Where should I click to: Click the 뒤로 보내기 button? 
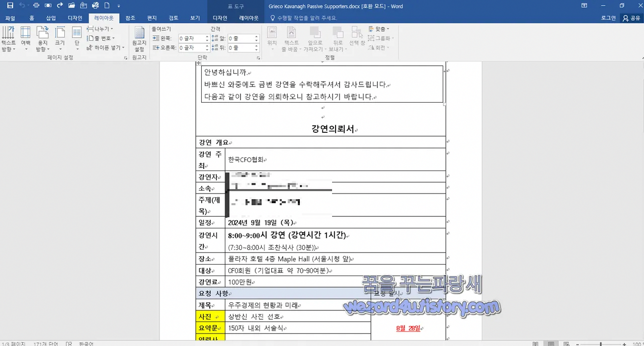[337, 39]
